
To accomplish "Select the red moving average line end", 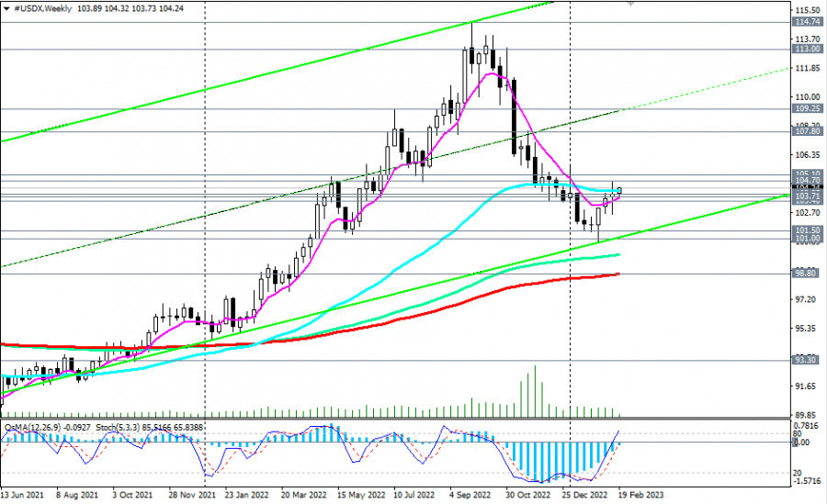I will (617, 274).
